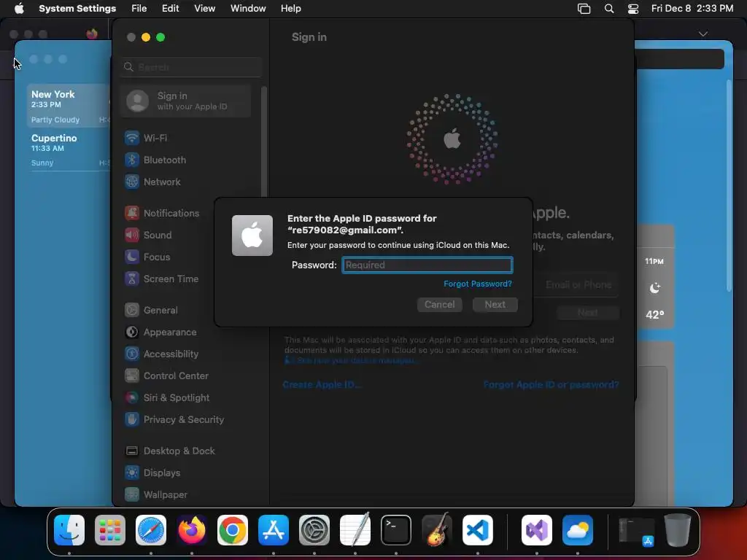Open Safari from the Dock
The image size is (747, 560).
click(x=151, y=530)
